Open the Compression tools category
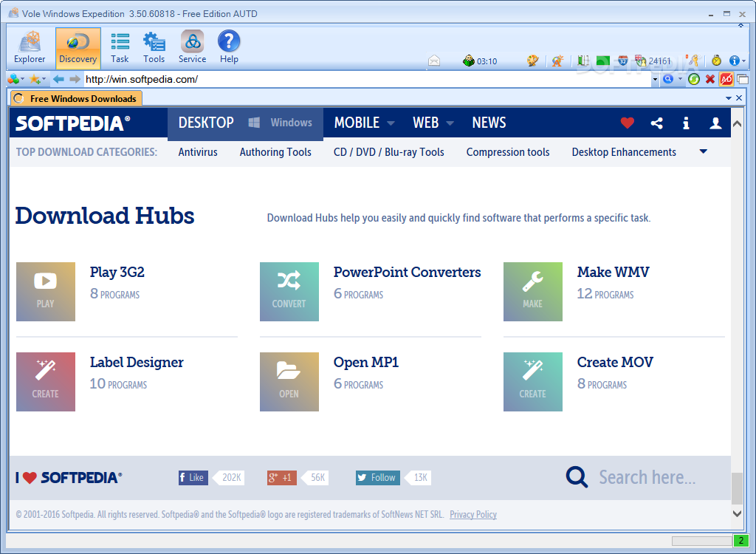Screen dimensions: 756x554 click(x=508, y=152)
